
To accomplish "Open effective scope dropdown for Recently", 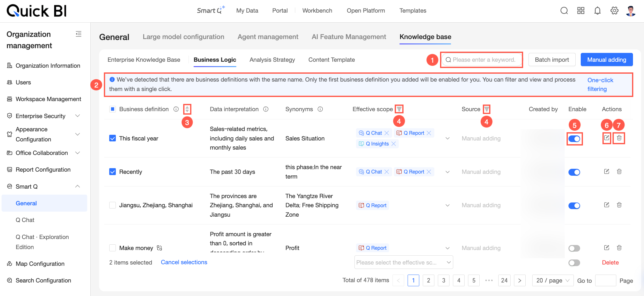I will pos(448,172).
